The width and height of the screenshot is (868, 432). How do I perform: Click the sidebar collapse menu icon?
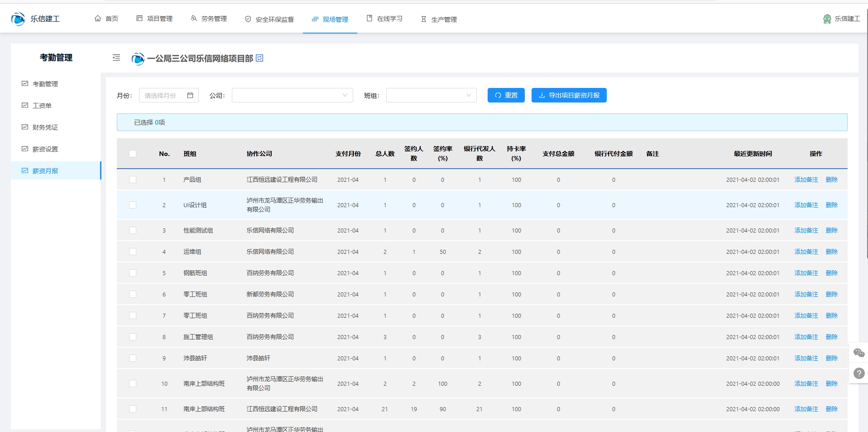click(116, 58)
